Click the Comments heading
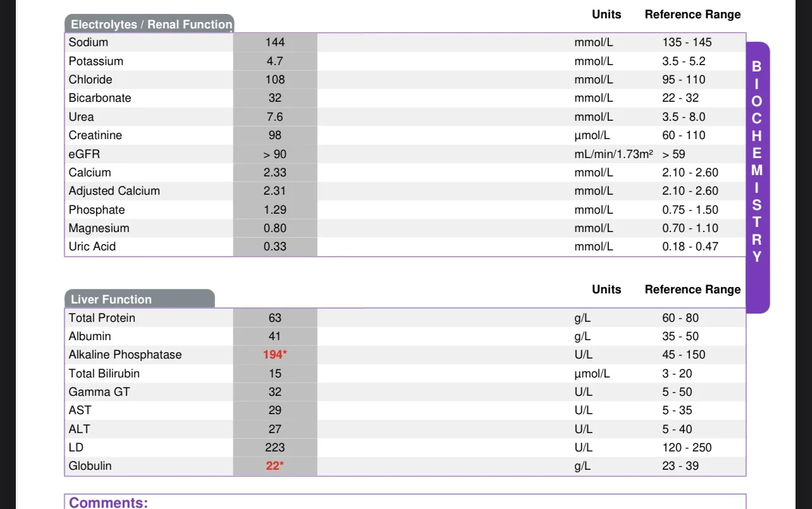The image size is (812, 509). pos(108,503)
